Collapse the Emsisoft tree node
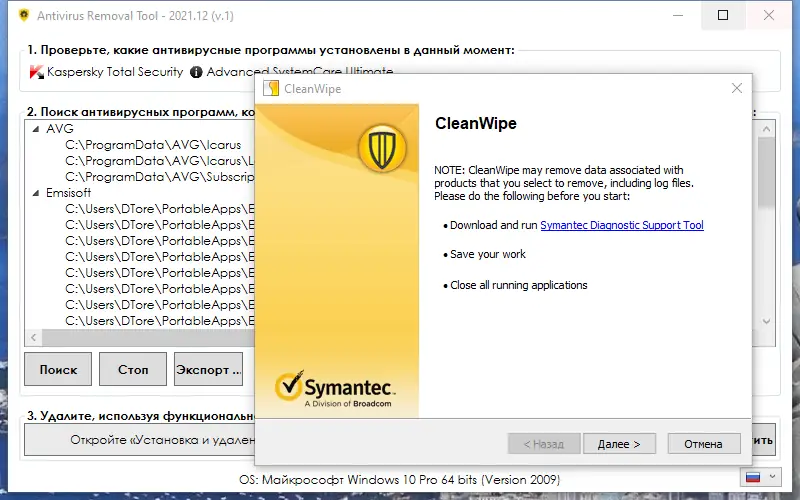The width and height of the screenshot is (800, 500). pos(37,193)
